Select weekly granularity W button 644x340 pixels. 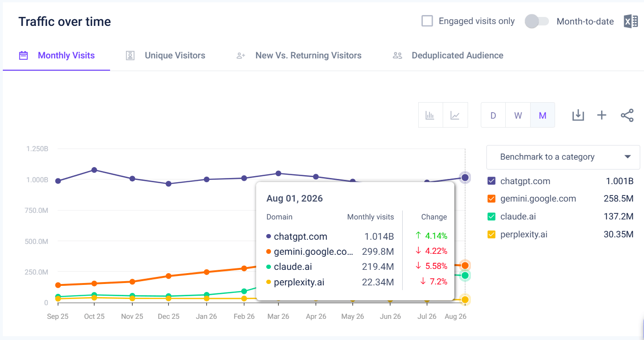(518, 115)
